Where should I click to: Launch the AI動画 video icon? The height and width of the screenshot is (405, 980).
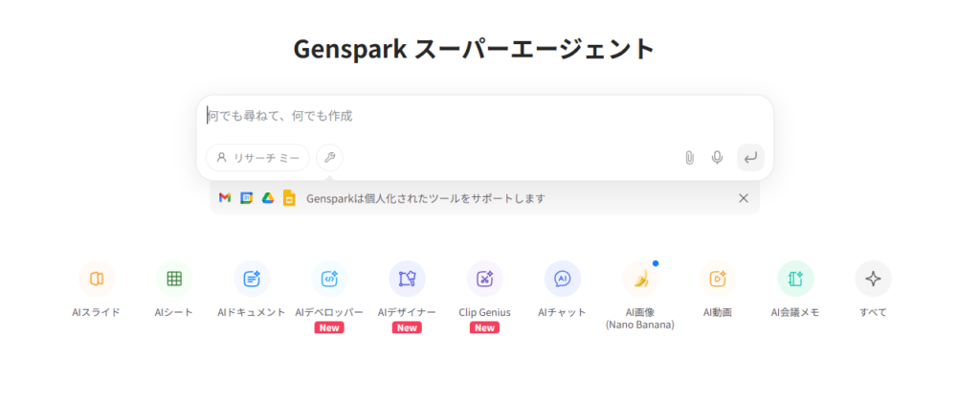(718, 279)
